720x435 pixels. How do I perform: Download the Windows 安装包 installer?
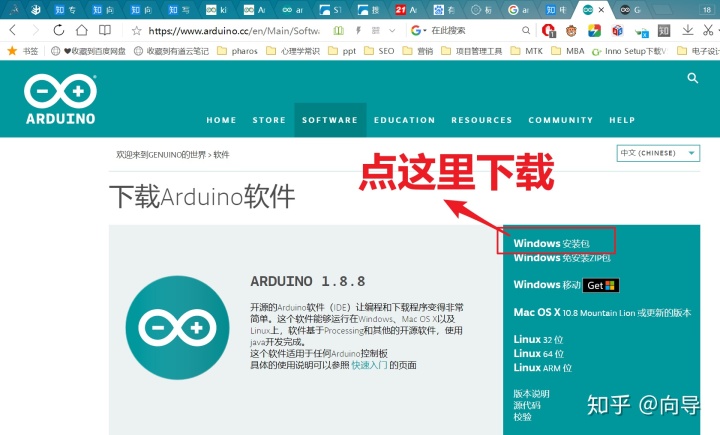[551, 243]
